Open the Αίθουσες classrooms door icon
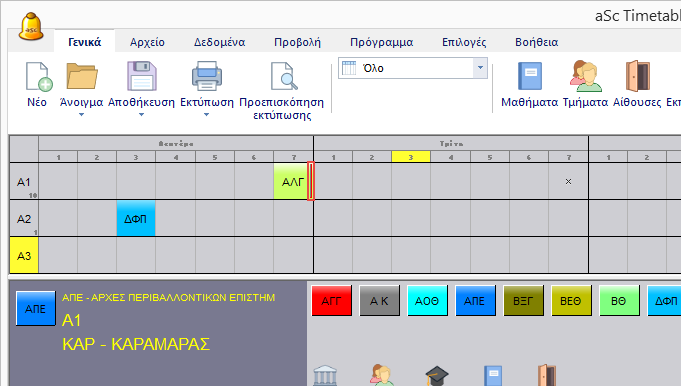 click(x=637, y=76)
